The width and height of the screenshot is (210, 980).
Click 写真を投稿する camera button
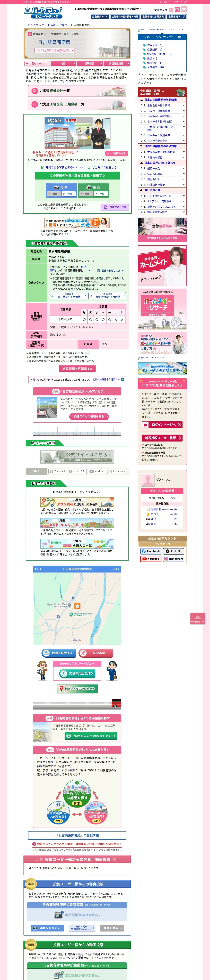pos(47,928)
